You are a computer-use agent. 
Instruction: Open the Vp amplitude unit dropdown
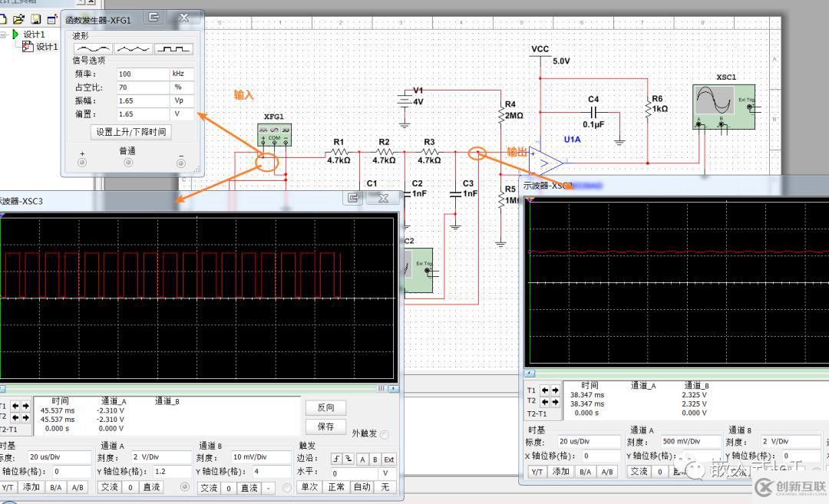(x=183, y=100)
